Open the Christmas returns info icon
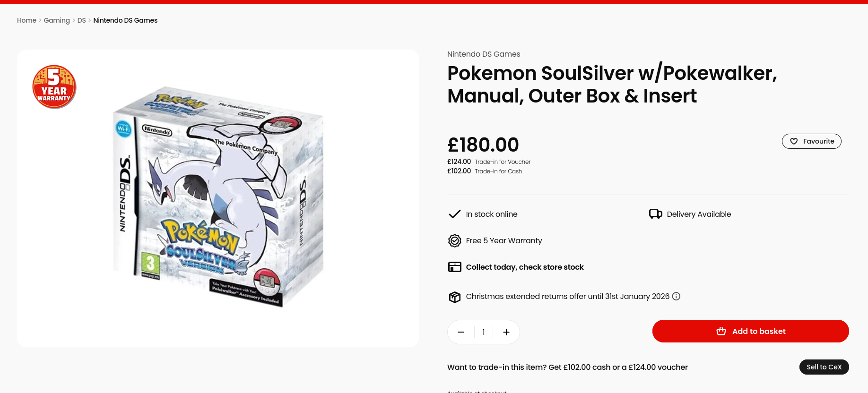Image resolution: width=868 pixels, height=393 pixels. pos(676,296)
